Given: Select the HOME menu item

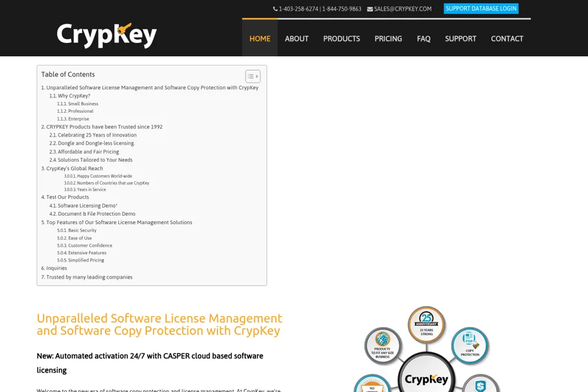Looking at the screenshot, I should pyautogui.click(x=260, y=39).
